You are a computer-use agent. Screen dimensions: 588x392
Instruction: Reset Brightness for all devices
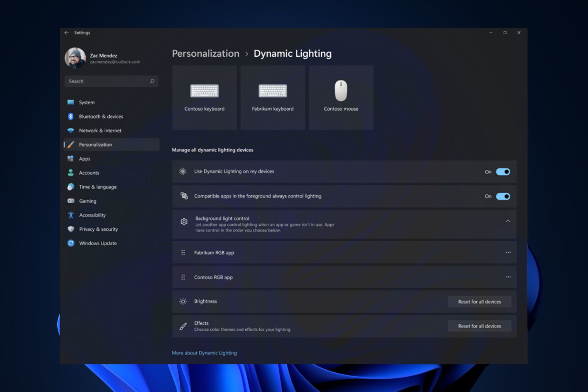(480, 302)
